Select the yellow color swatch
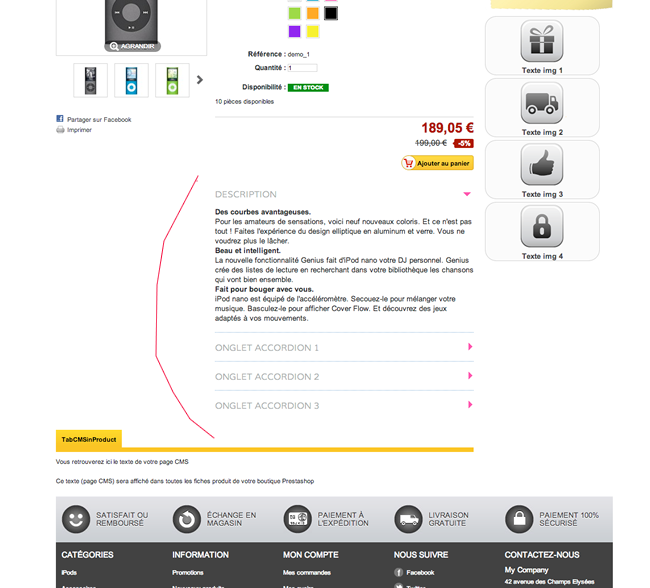The height and width of the screenshot is (588, 650). (x=313, y=32)
